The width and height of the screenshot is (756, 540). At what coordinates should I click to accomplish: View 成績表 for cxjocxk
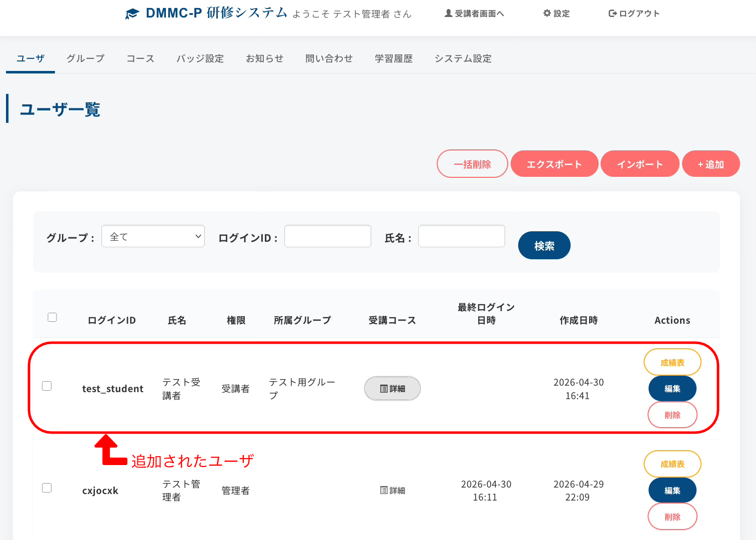tap(672, 464)
